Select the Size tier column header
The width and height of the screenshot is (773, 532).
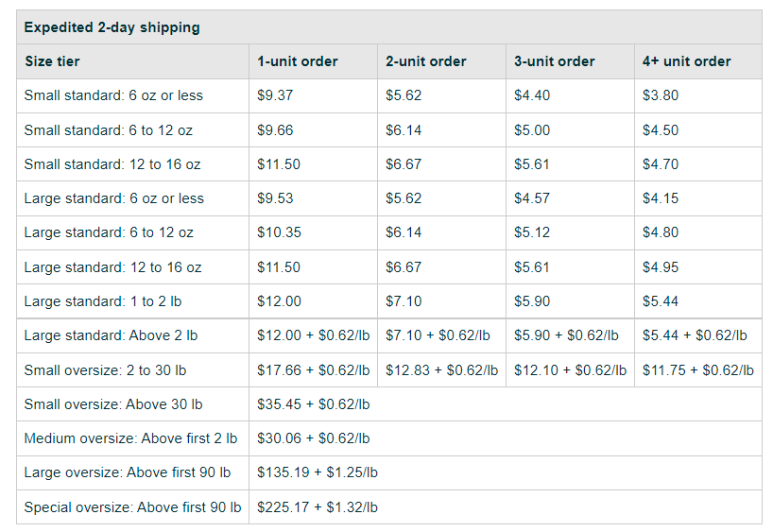point(52,61)
